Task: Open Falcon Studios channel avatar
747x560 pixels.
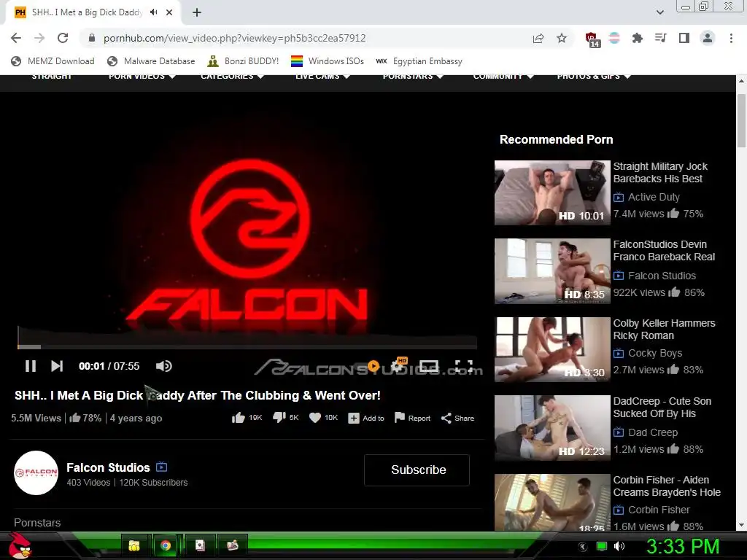Action: pos(36,472)
